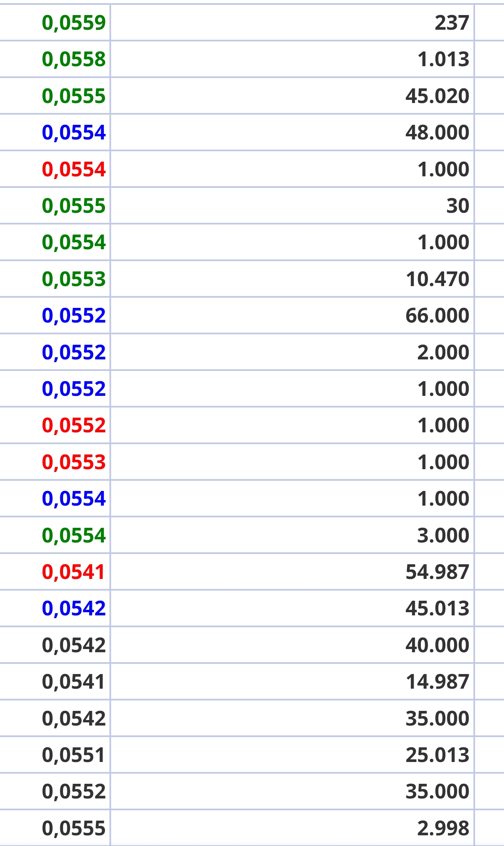Click the red price 0,0541
The height and width of the screenshot is (846, 504).
click(x=73, y=572)
